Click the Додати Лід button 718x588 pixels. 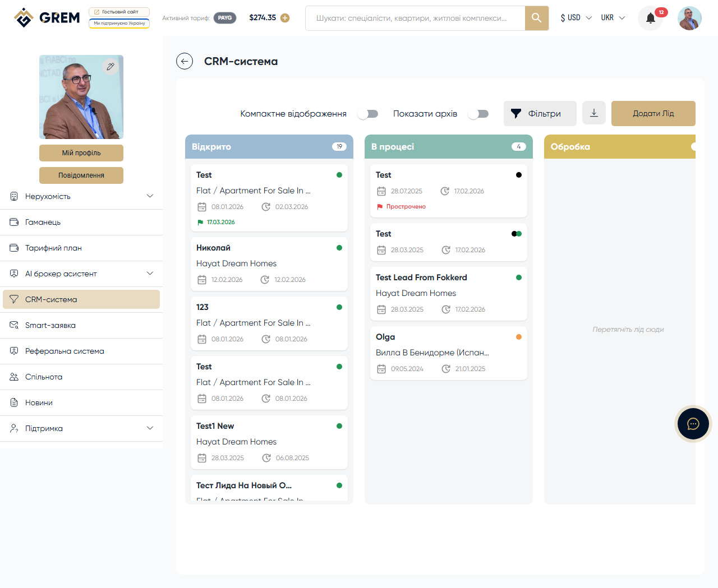(x=653, y=113)
